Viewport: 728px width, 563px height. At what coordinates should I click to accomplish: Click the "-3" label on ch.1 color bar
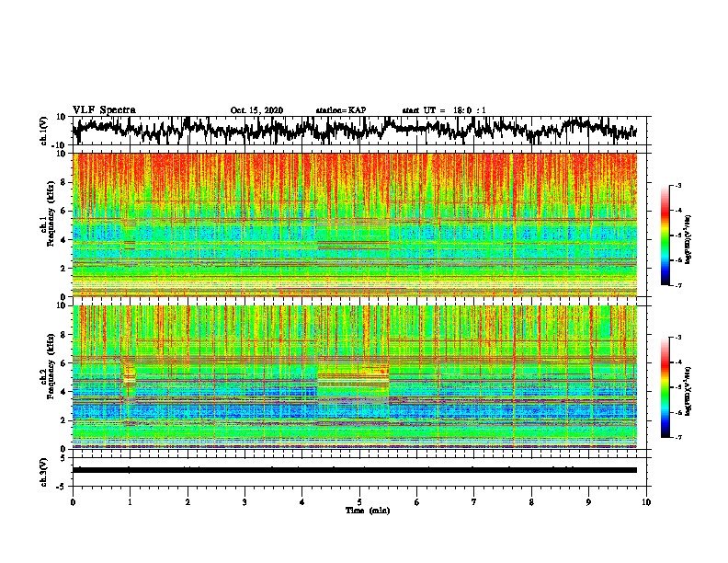(677, 186)
